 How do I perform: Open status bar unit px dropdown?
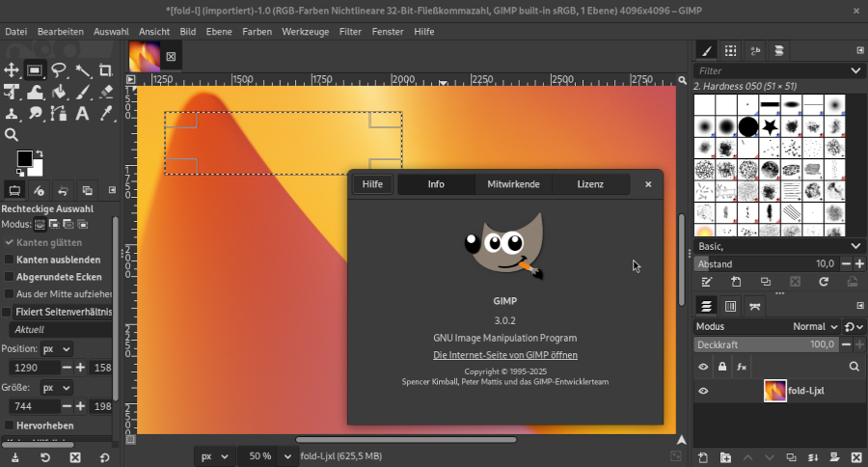(214, 456)
